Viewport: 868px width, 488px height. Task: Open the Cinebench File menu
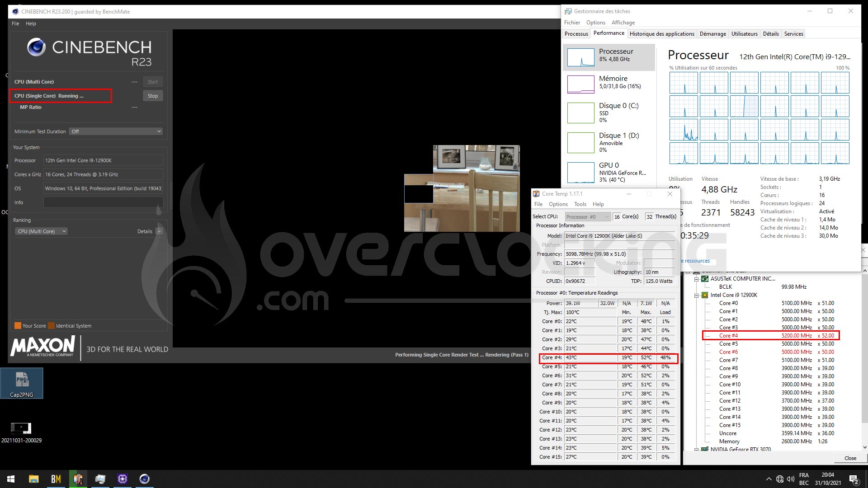[15, 23]
